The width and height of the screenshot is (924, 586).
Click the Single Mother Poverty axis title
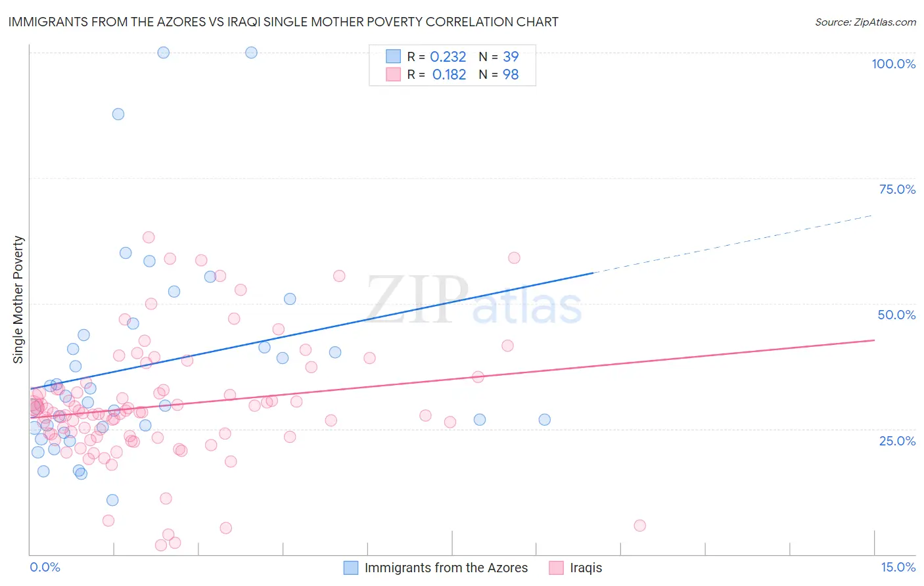[x=18, y=300]
